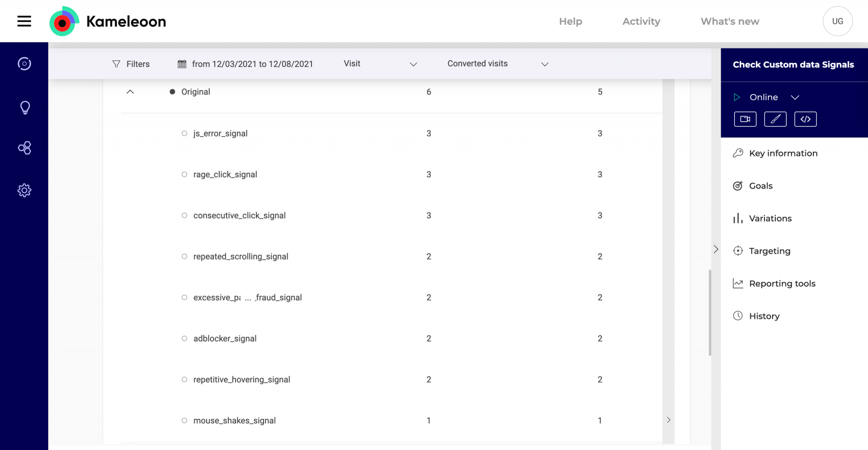Open settings gear in left sidebar

(24, 190)
